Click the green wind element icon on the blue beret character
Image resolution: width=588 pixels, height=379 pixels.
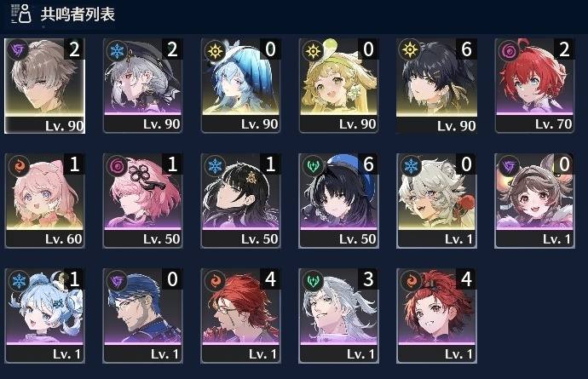313,166
